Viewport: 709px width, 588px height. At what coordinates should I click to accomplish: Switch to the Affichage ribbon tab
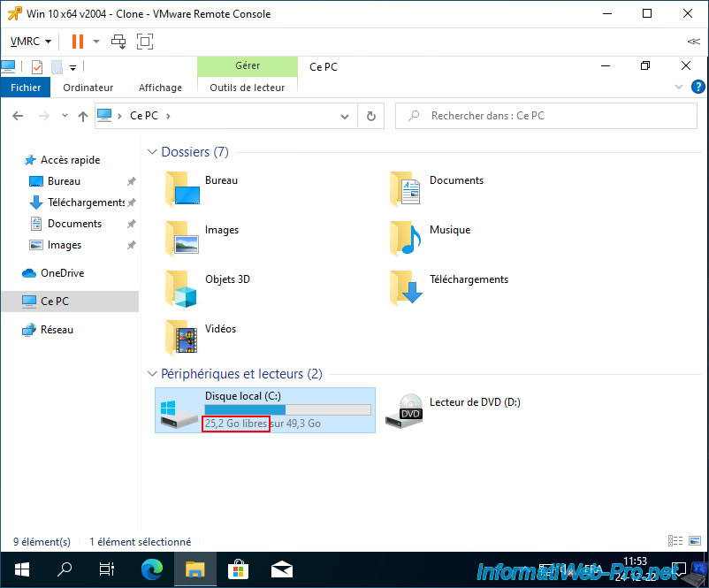(x=160, y=88)
